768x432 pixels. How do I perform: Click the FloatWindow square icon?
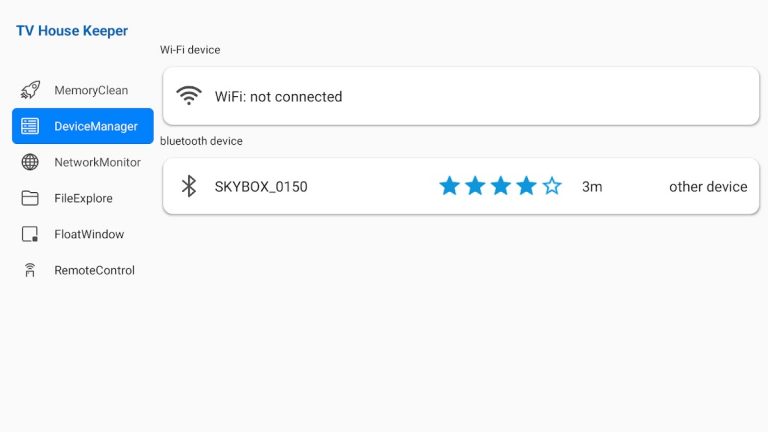click(x=30, y=234)
